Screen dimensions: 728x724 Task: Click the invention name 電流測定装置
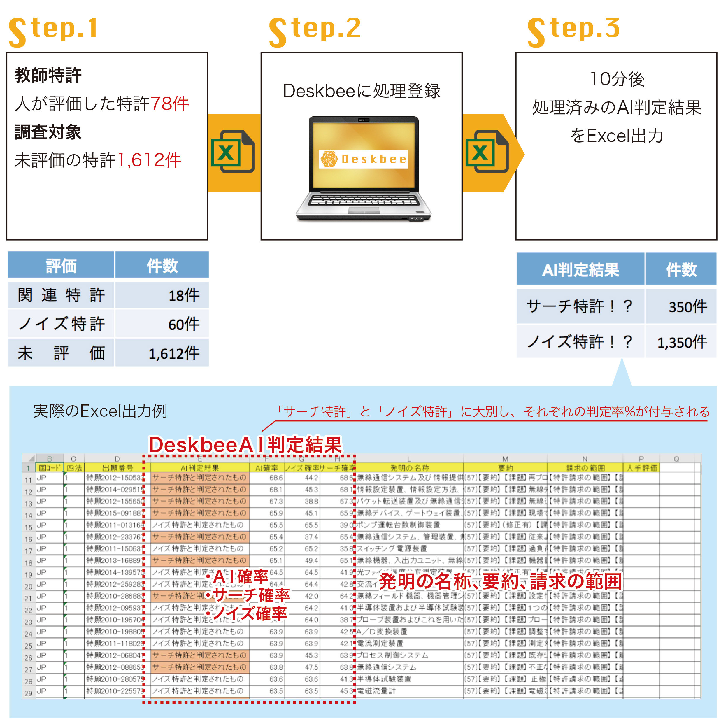(380, 643)
